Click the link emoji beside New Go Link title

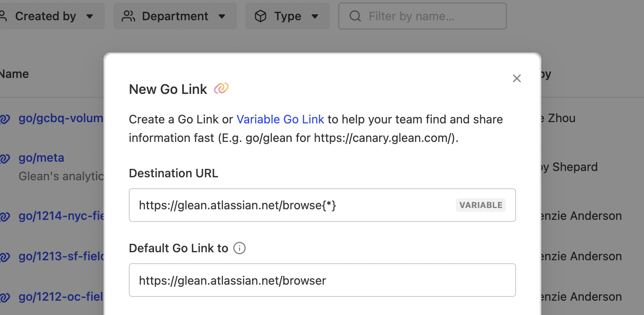click(x=221, y=88)
